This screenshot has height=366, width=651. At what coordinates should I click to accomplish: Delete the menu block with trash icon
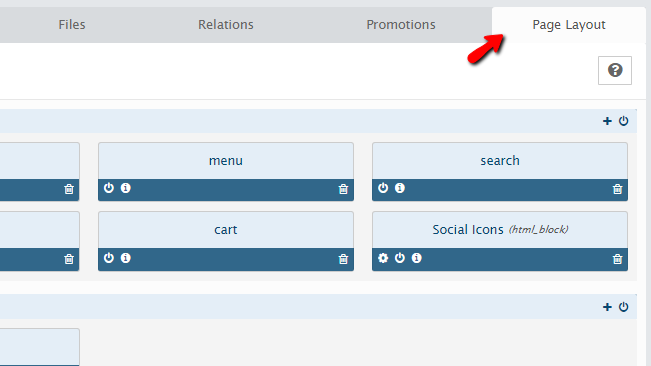(343, 189)
